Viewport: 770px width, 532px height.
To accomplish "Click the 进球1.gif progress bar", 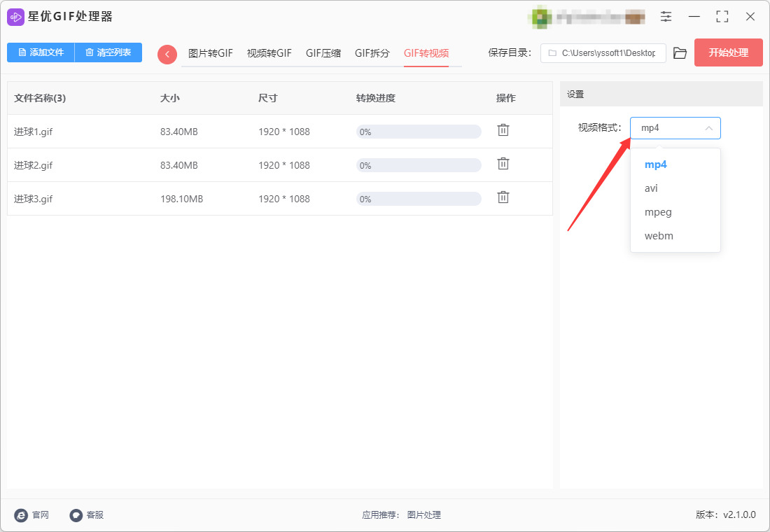I will coord(419,132).
